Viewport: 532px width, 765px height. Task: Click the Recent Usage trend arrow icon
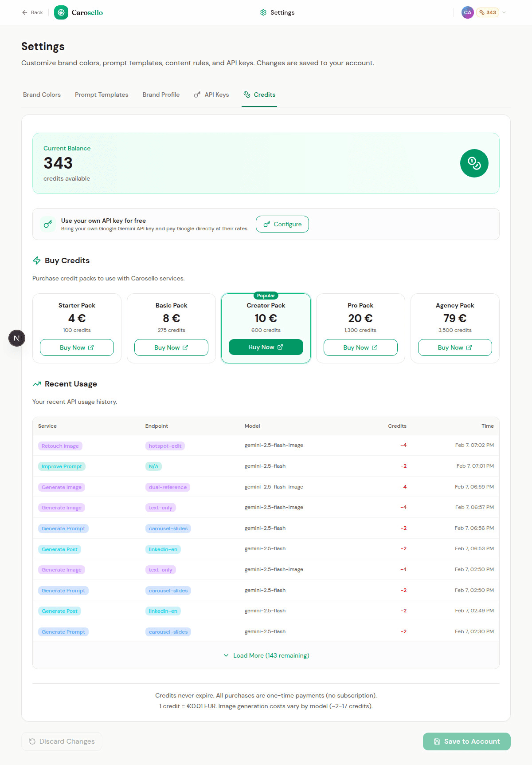coord(37,384)
